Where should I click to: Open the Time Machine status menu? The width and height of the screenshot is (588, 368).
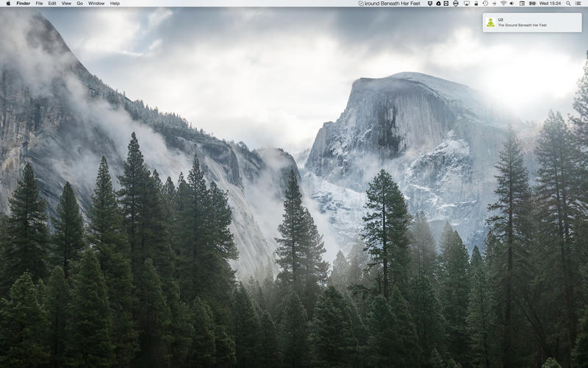(485, 3)
